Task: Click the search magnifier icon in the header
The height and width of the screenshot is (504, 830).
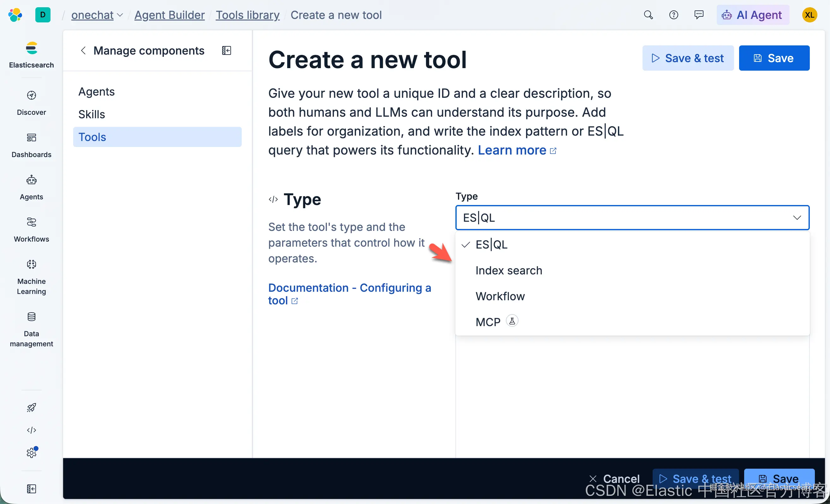Action: click(648, 15)
